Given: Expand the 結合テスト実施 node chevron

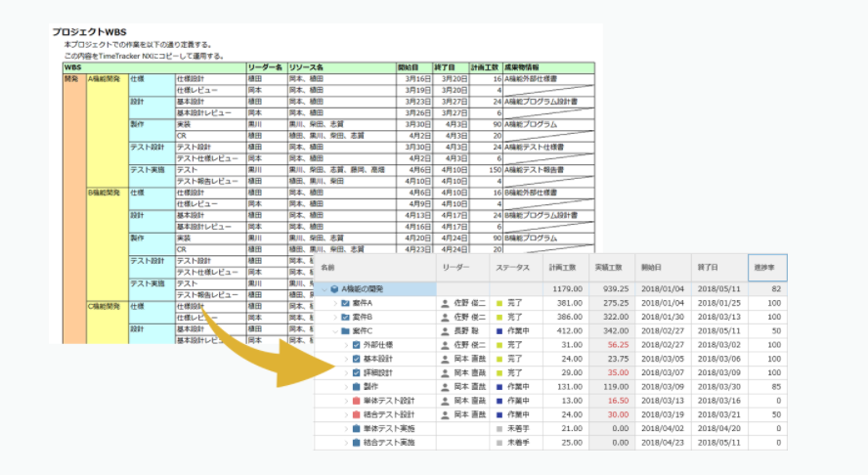Looking at the screenshot, I should pos(347,443).
